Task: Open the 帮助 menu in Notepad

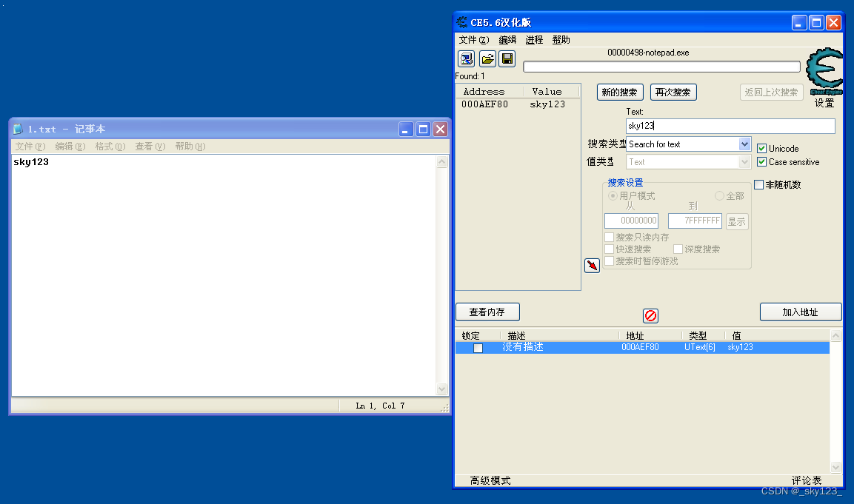Action: [190, 147]
